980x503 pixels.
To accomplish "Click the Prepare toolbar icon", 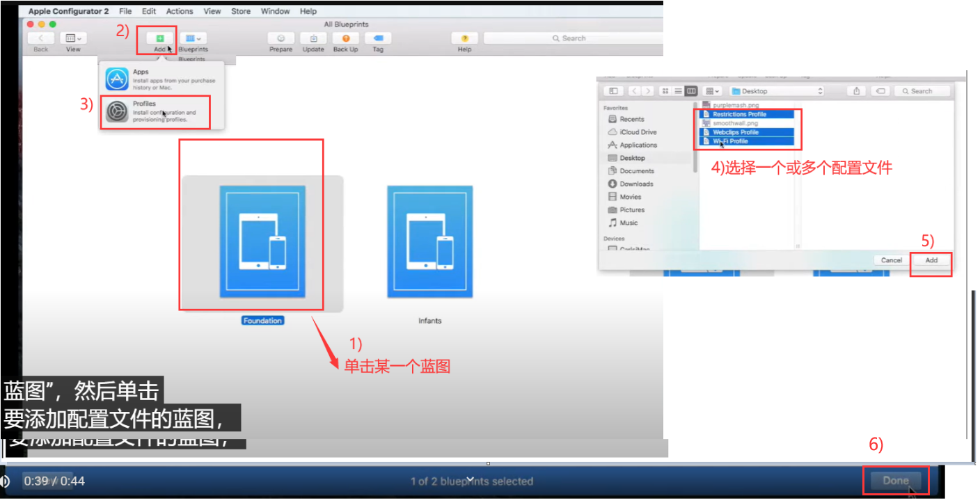I will pyautogui.click(x=281, y=38).
